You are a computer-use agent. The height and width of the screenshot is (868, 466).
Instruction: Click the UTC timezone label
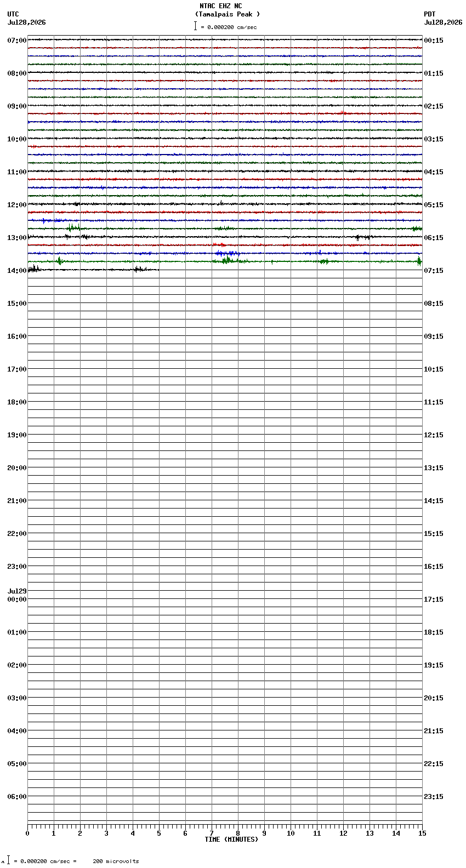13,14
